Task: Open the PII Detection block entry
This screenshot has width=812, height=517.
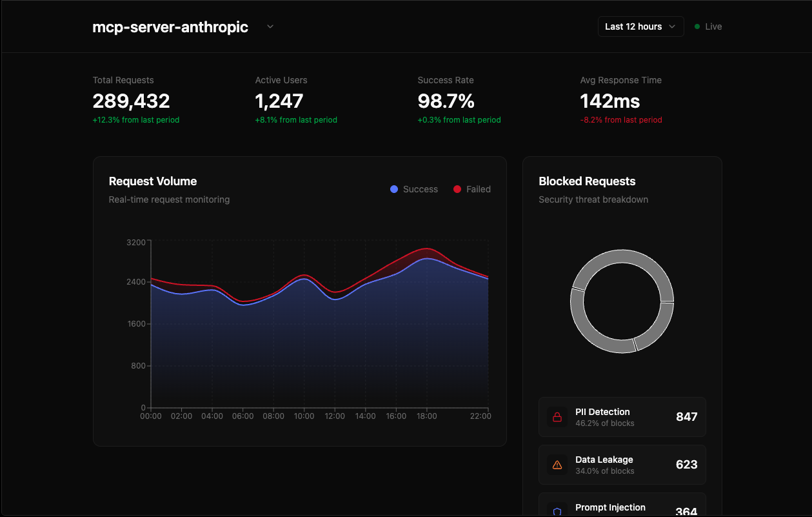Action: [x=622, y=417]
